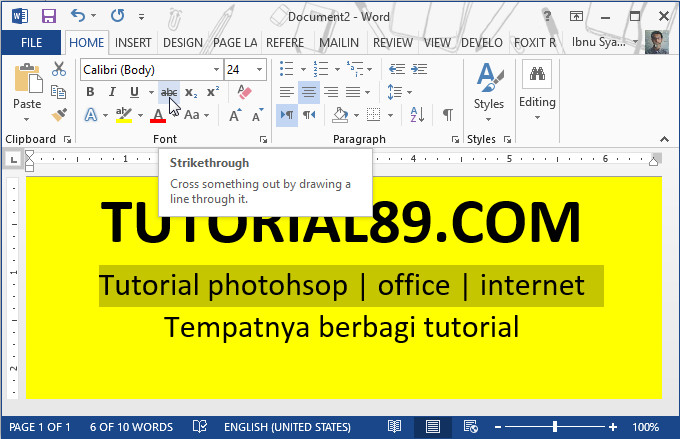Open line spacing options
This screenshot has height=439, width=680.
pyautogui.click(x=399, y=92)
